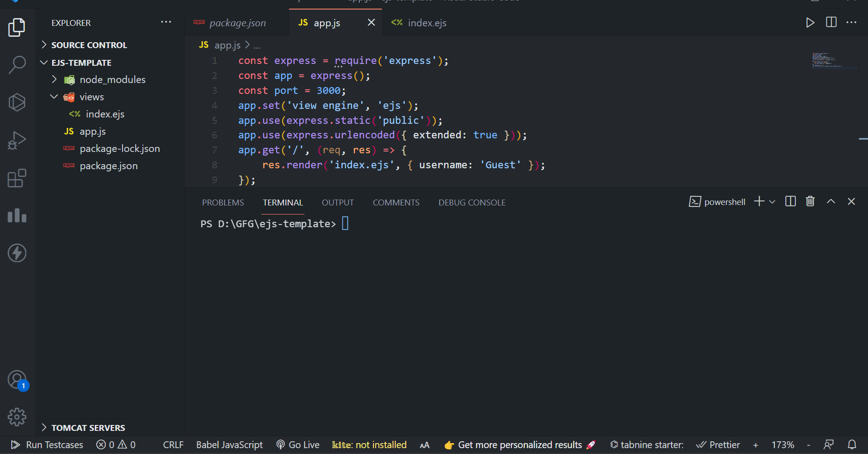
Task: Select the Terminal panel tab
Action: pyautogui.click(x=283, y=203)
